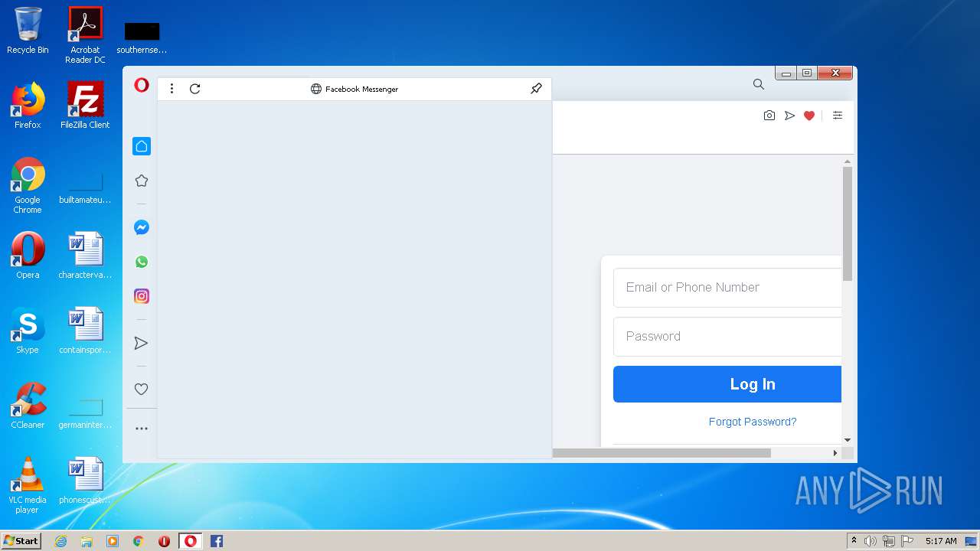Open sidebar panel options (three dots)

click(171, 89)
